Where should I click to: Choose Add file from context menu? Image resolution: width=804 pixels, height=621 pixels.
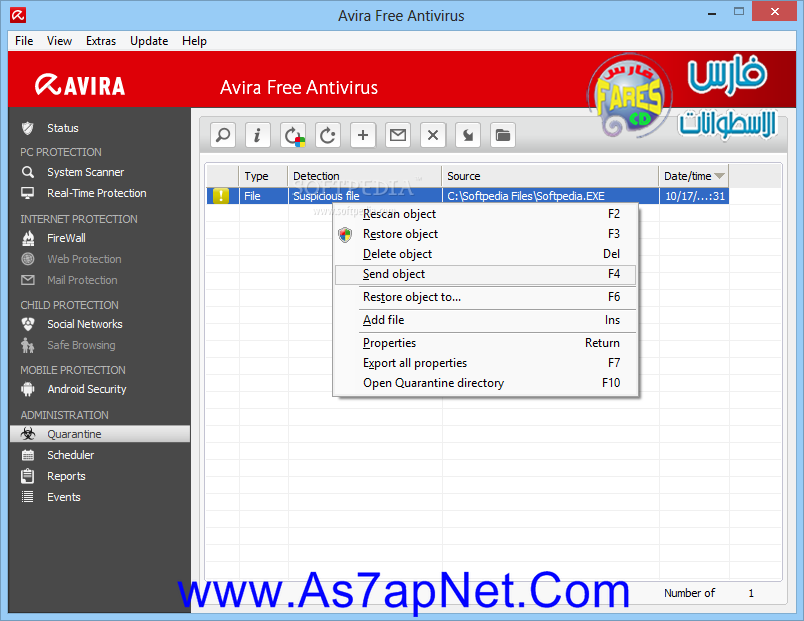click(x=486, y=320)
